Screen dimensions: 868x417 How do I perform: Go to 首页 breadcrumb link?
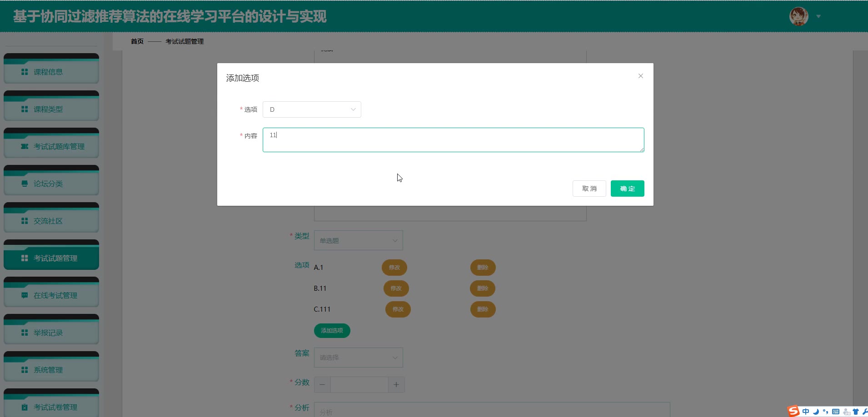pos(137,41)
